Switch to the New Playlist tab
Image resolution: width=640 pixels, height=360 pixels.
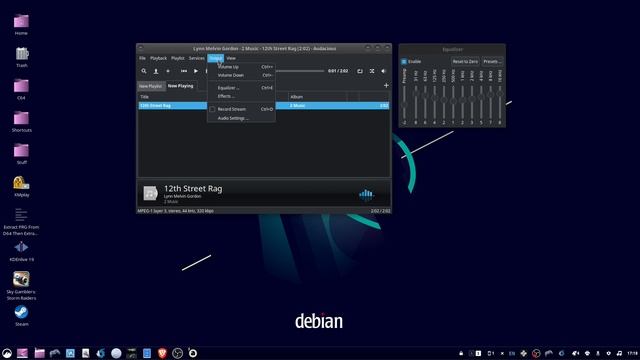click(150, 86)
